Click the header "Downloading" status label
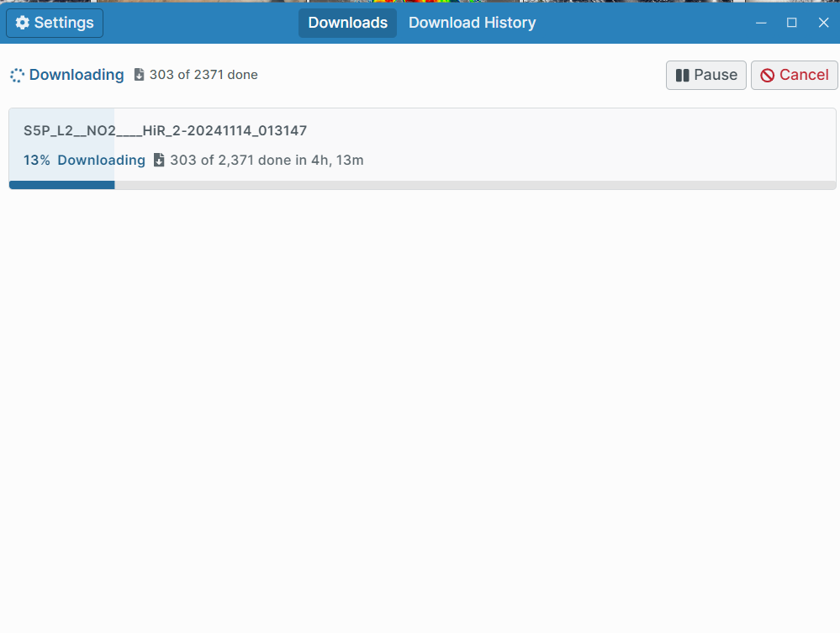The image size is (840, 633). point(77,75)
